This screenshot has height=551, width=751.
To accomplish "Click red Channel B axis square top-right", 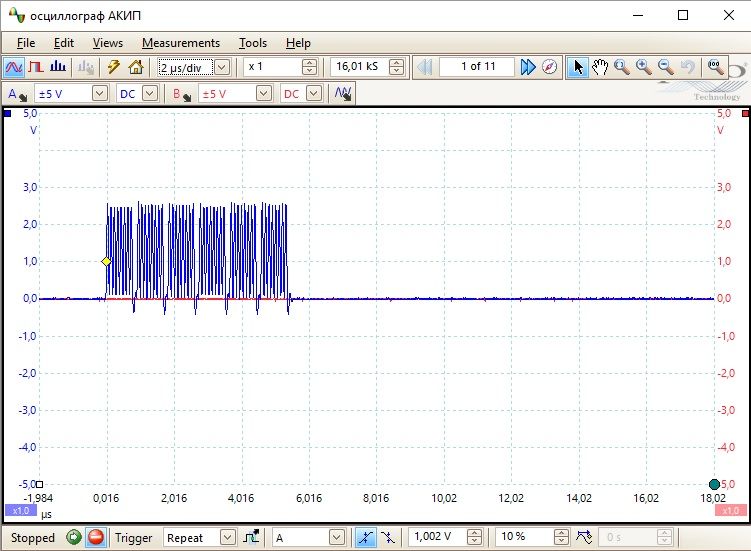I will point(745,114).
